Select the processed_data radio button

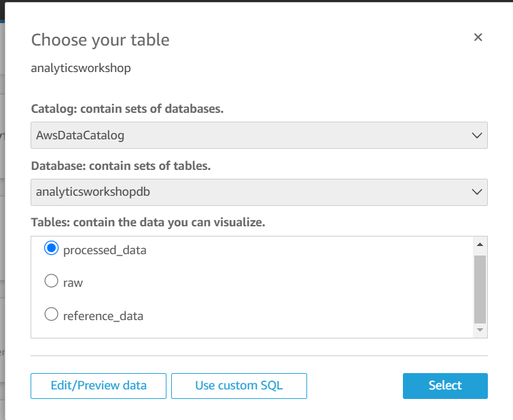click(51, 249)
